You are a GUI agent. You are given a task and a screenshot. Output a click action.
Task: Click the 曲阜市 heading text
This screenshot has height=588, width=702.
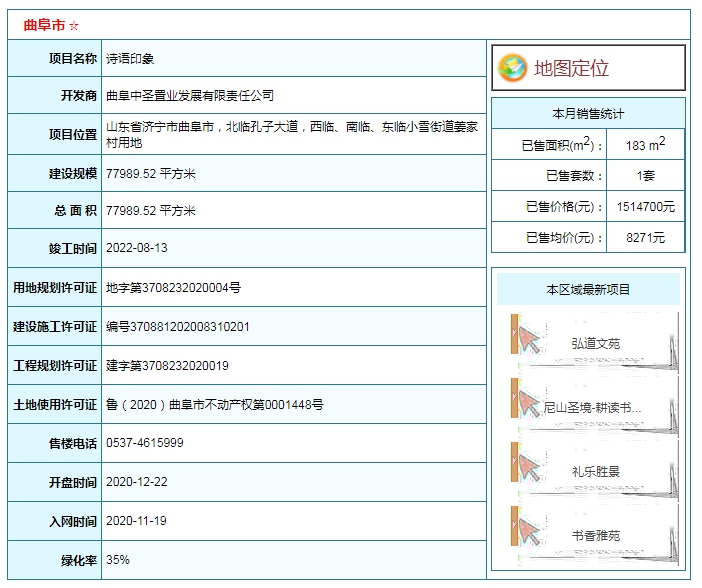point(44,25)
